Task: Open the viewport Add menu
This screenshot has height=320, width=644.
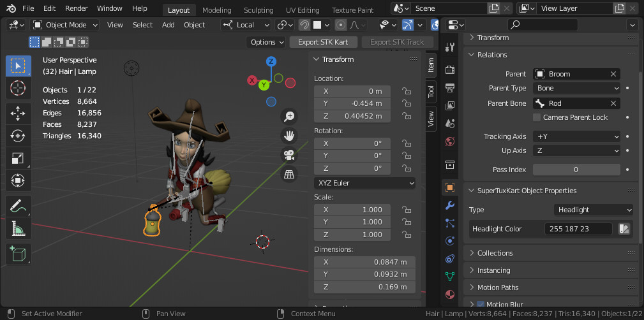Action: (x=168, y=25)
